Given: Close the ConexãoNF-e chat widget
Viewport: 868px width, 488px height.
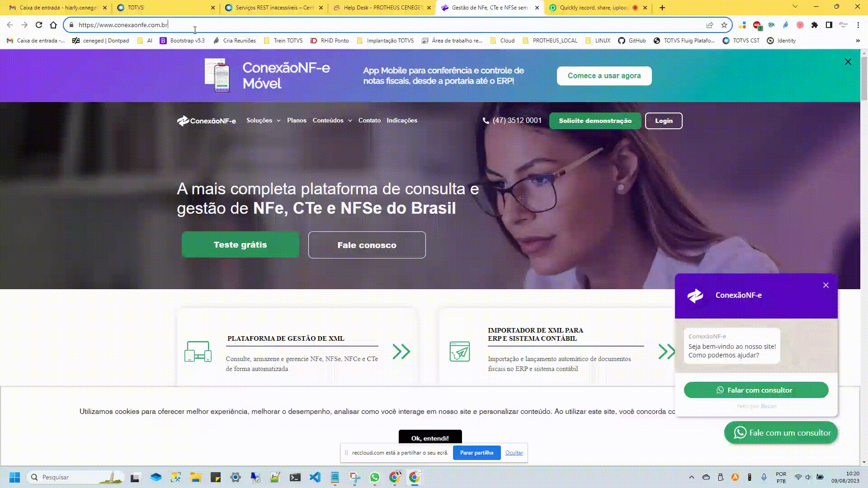Looking at the screenshot, I should (826, 285).
